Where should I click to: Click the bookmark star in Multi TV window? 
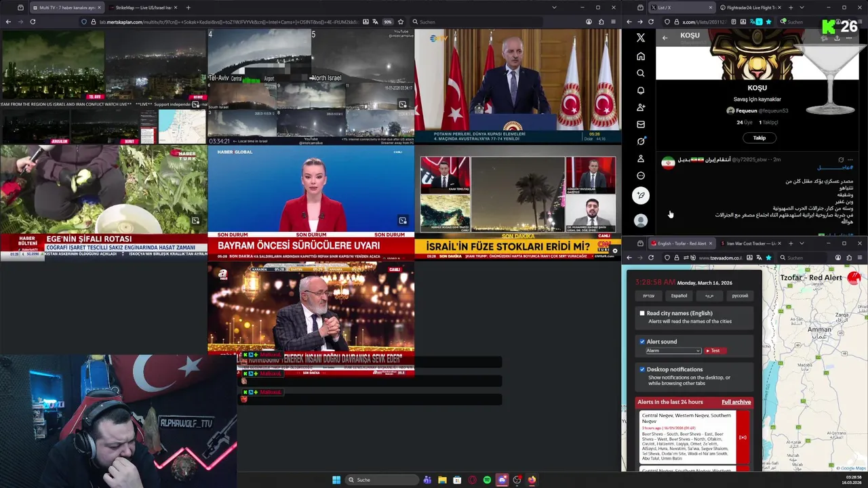coord(401,22)
